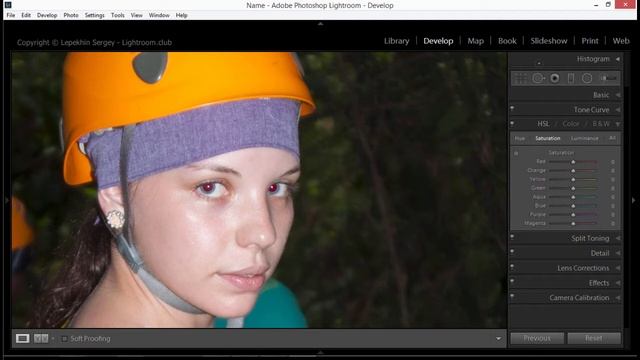Open the Window menu

(159, 15)
